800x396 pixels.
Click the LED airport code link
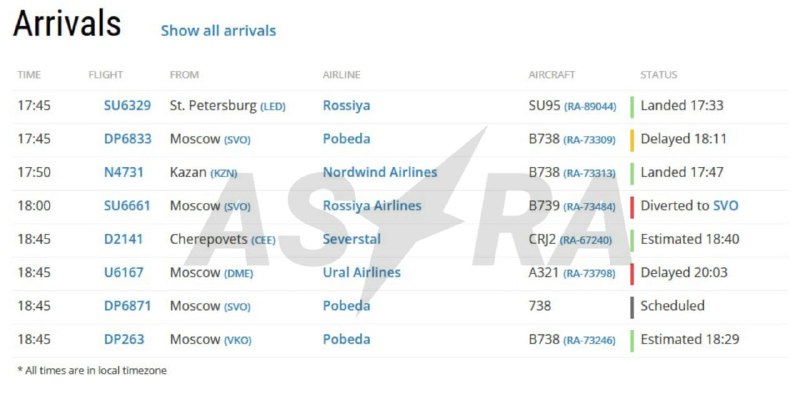[273, 107]
